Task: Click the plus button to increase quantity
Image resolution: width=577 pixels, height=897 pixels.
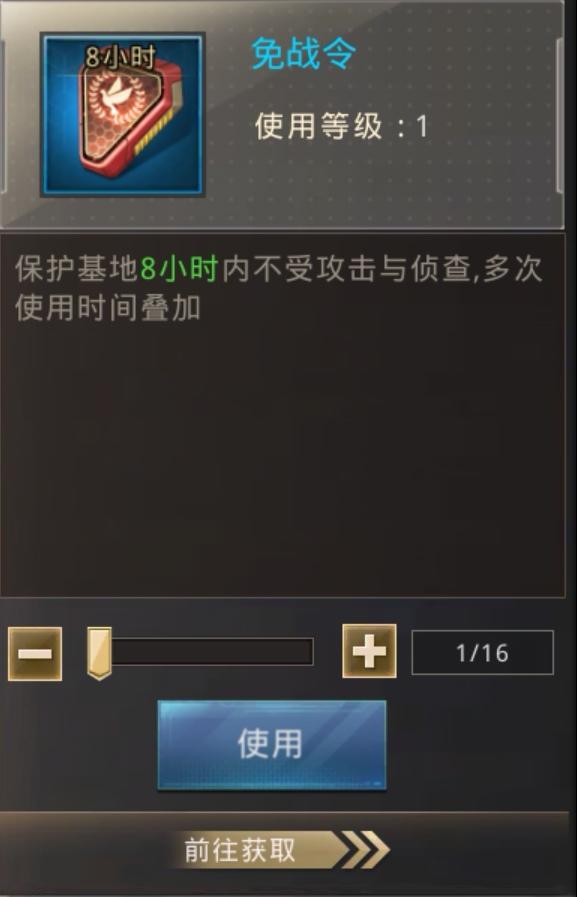Action: click(x=369, y=651)
